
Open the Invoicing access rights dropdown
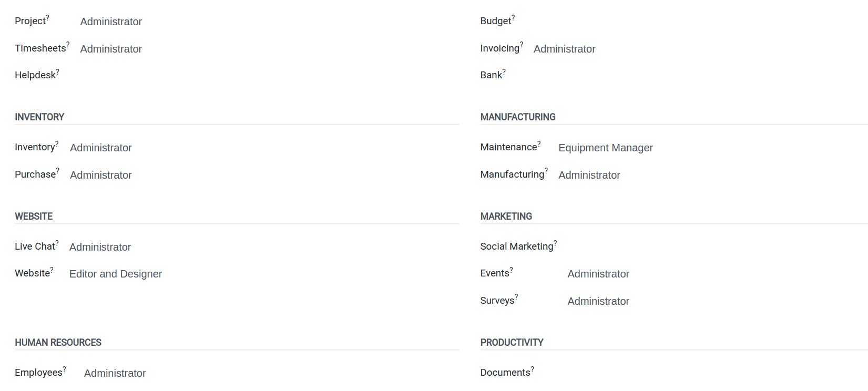click(700, 49)
